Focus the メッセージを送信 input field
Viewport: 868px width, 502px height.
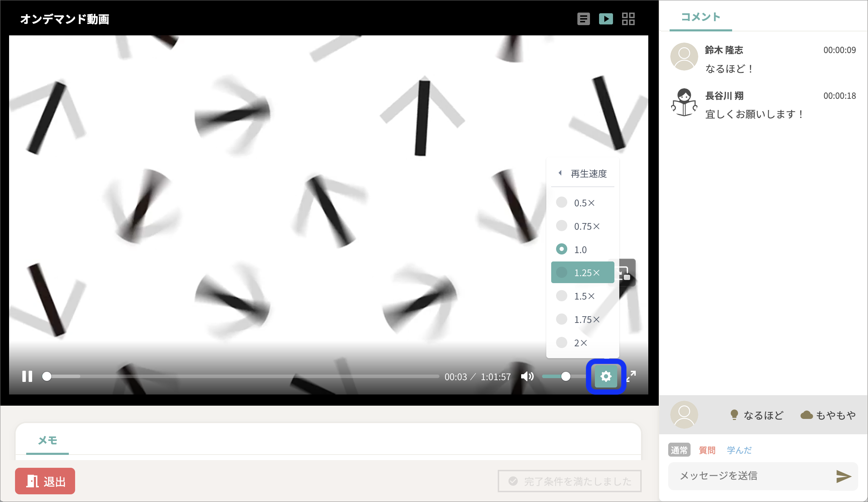pos(749,476)
